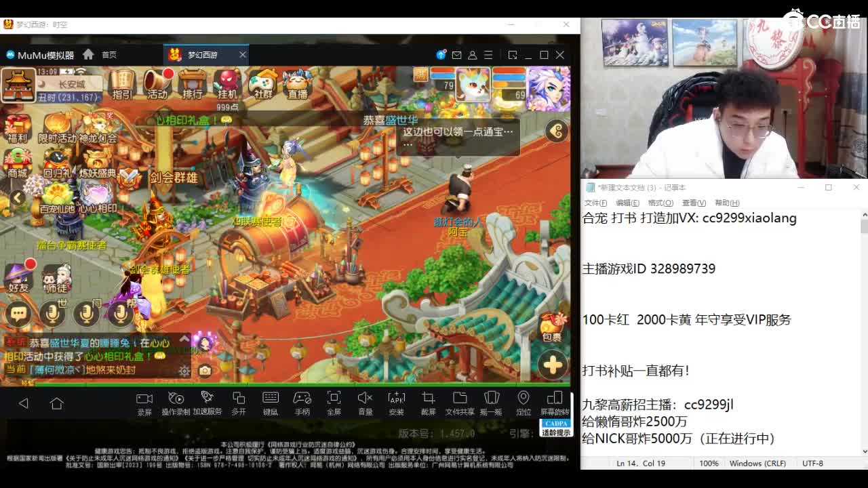This screenshot has width=868, height=488.
Task: Open the 福利 welfare icon
Action: (18, 129)
